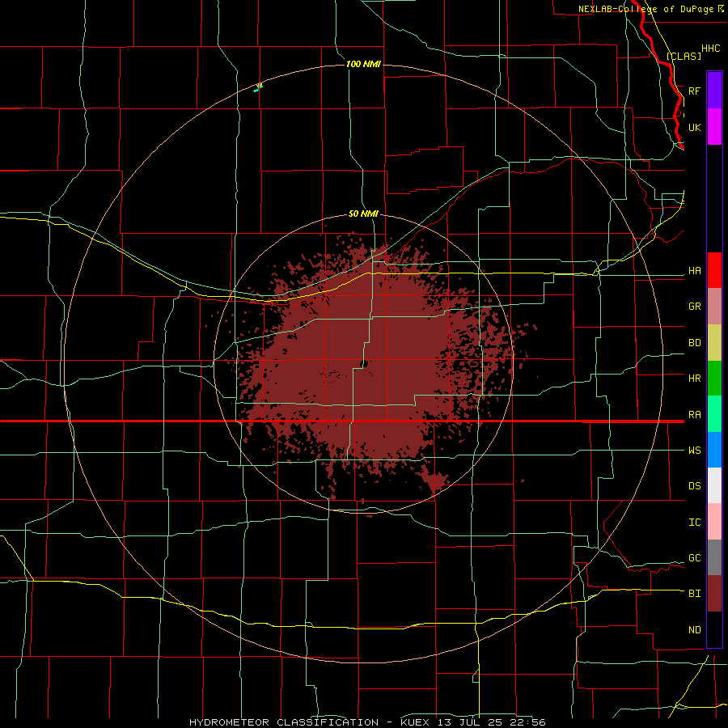This screenshot has height=728, width=728.
Task: Click the HHC product label
Action: click(x=710, y=49)
